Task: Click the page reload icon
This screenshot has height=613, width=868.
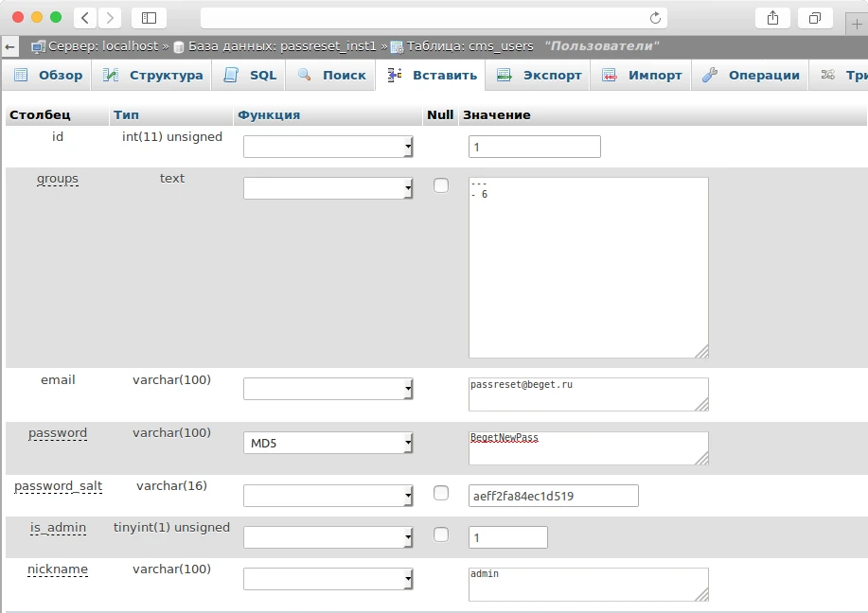Action: [655, 18]
